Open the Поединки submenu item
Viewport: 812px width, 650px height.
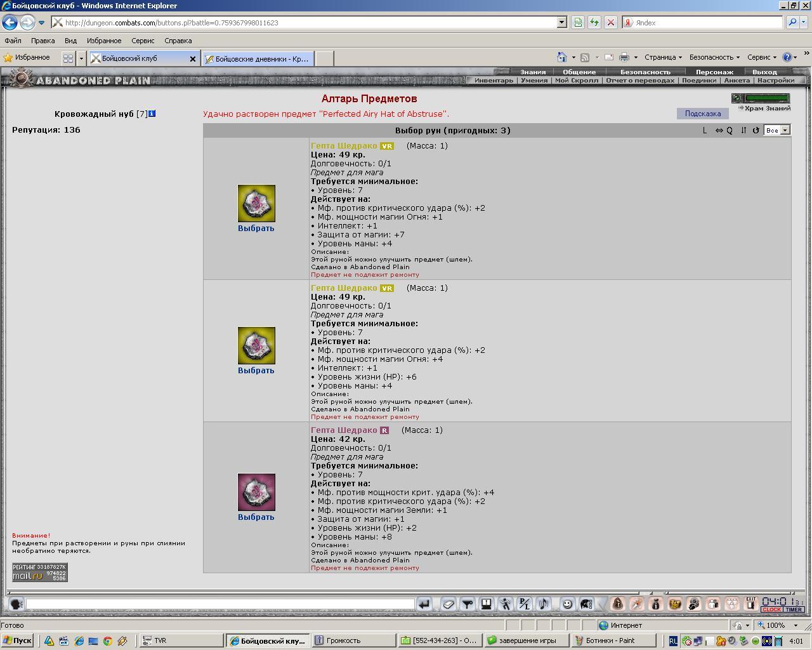tap(698, 81)
